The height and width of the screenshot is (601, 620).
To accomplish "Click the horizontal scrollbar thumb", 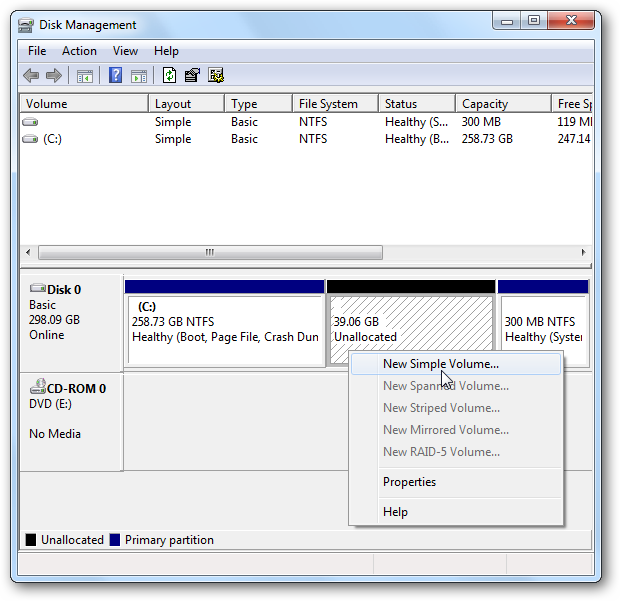I will (210, 252).
